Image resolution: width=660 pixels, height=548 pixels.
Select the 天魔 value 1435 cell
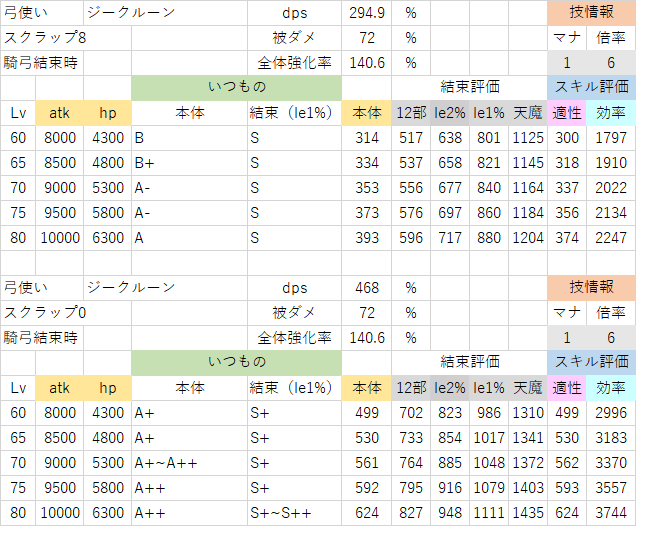tap(528, 513)
